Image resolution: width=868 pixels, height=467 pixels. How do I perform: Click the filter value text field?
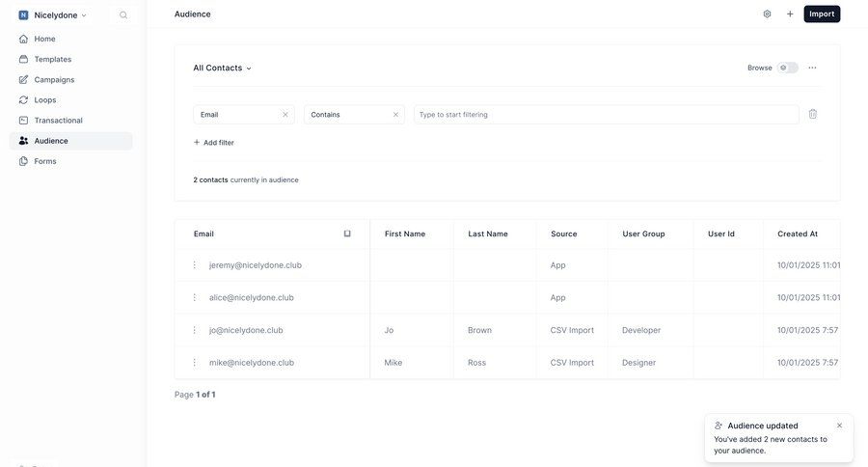click(606, 115)
